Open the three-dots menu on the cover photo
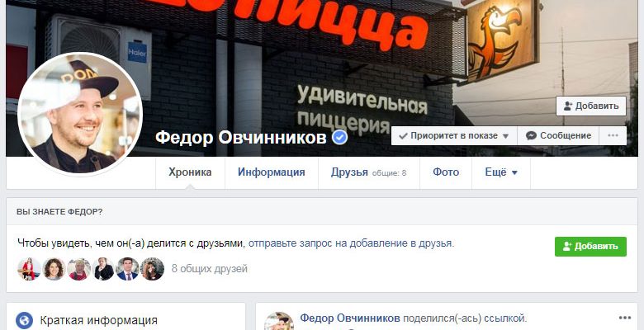The image size is (644, 330). tap(613, 136)
